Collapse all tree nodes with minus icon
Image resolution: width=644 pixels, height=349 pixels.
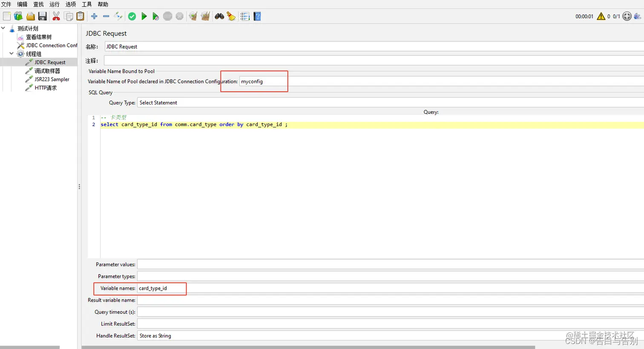(106, 16)
